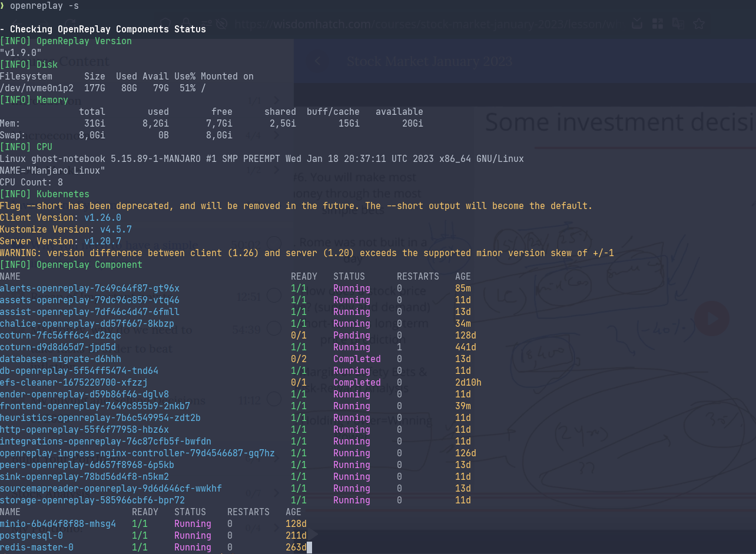Mark the 12:51 lesson completion circle
The height and width of the screenshot is (554, 756).
click(x=274, y=296)
